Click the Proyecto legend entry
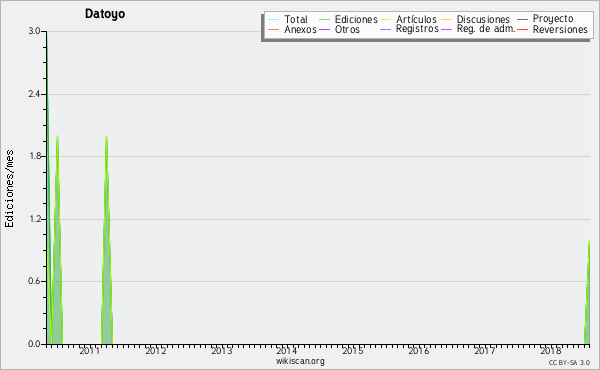This screenshot has width=600, height=370. (x=545, y=18)
